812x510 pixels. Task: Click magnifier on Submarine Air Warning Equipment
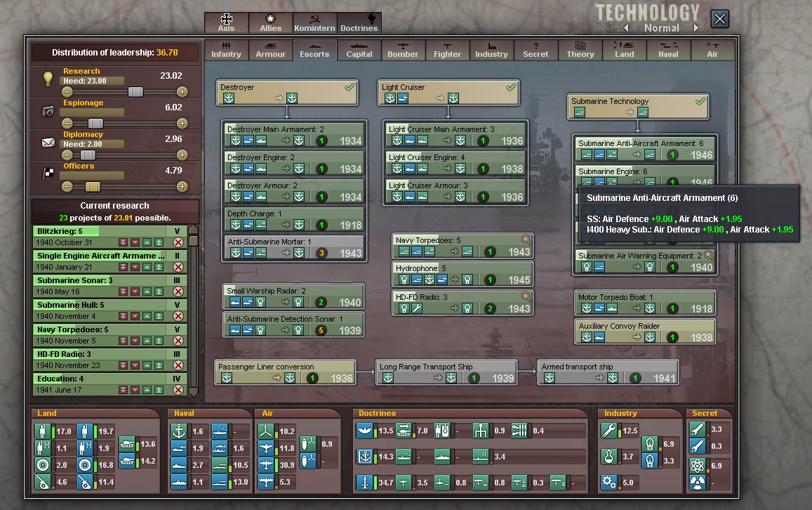pyautogui.click(x=709, y=256)
